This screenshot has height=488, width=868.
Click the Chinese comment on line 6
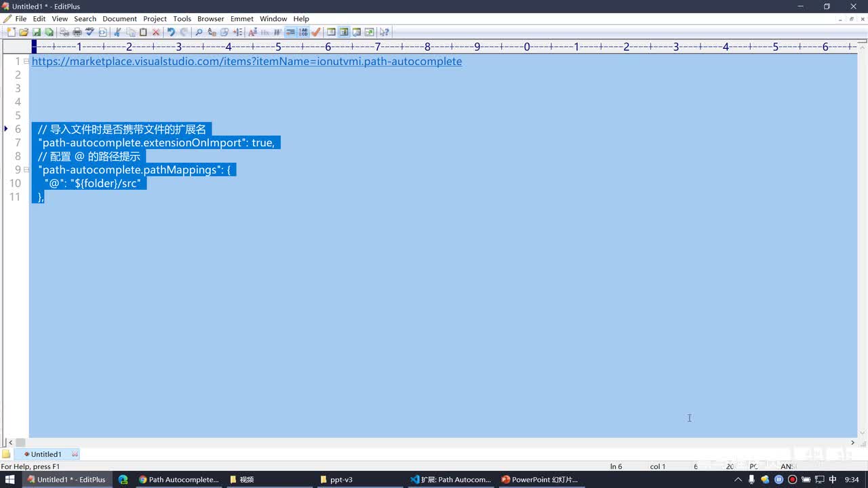point(121,129)
